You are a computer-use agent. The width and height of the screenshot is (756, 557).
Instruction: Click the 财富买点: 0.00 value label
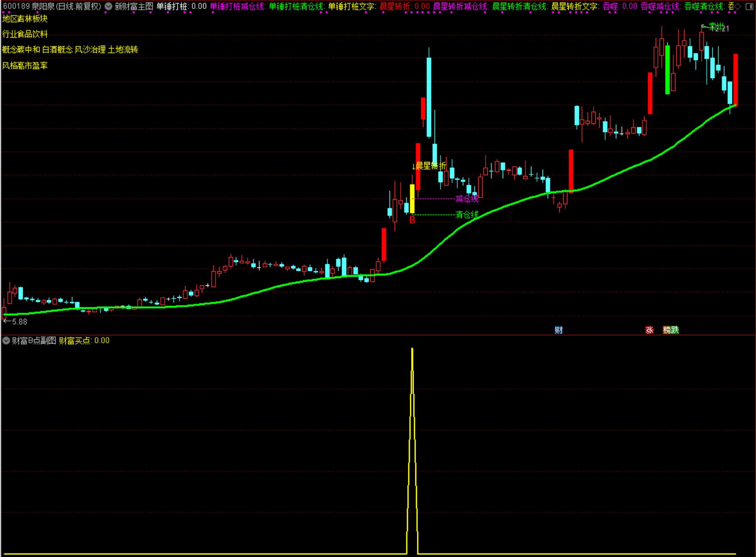click(84, 341)
